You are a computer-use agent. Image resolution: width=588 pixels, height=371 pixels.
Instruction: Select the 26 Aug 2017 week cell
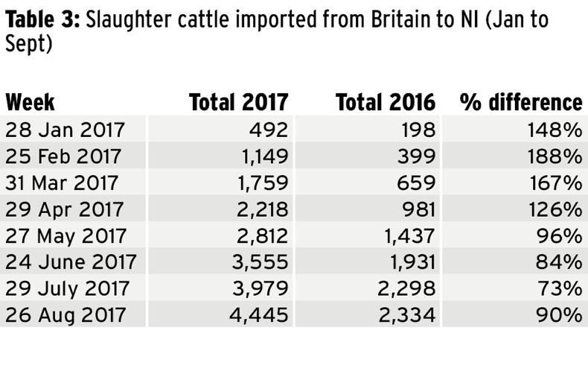point(66,314)
